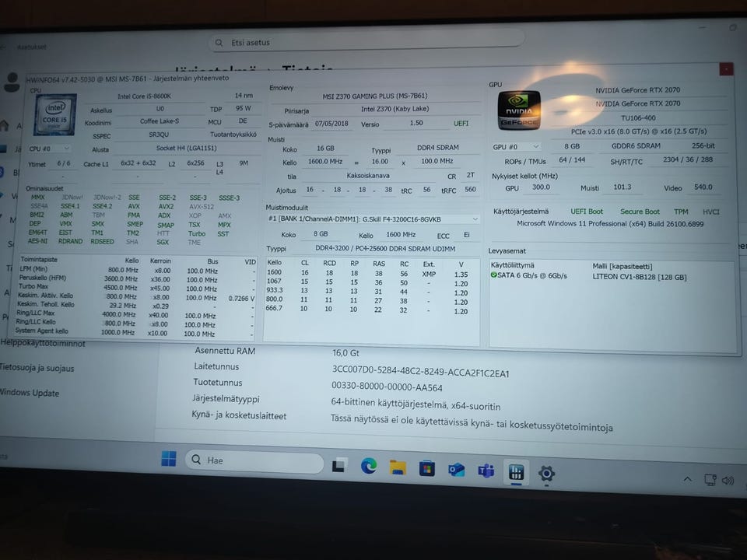Select the Laitetunnus value text
This screenshot has width=747, height=560.
pos(420,372)
